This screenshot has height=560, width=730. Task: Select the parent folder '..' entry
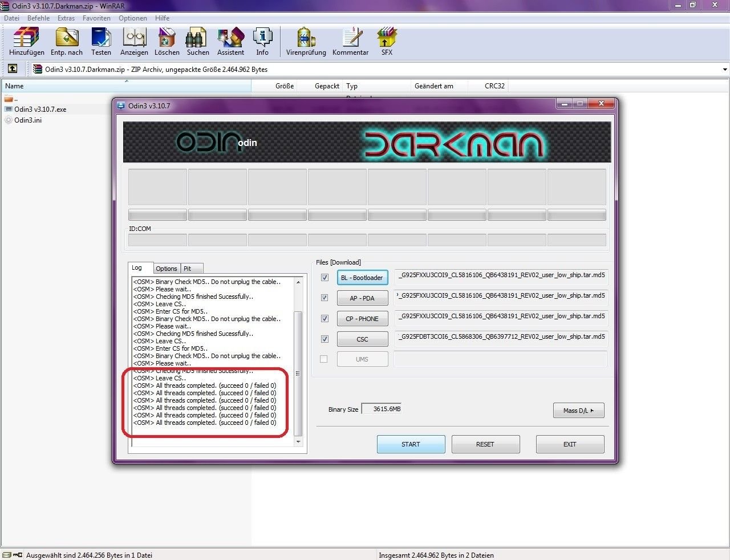tap(11, 99)
